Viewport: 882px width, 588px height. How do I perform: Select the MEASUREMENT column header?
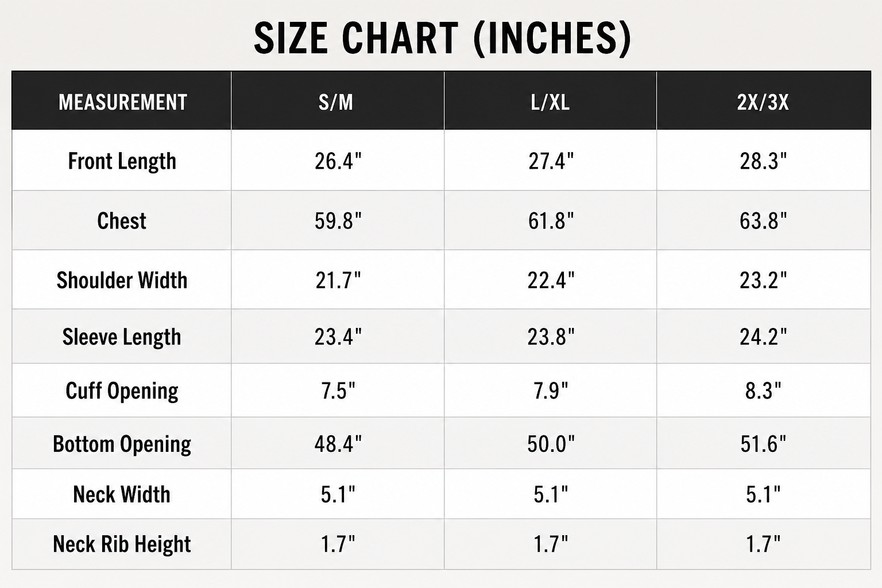click(x=122, y=102)
